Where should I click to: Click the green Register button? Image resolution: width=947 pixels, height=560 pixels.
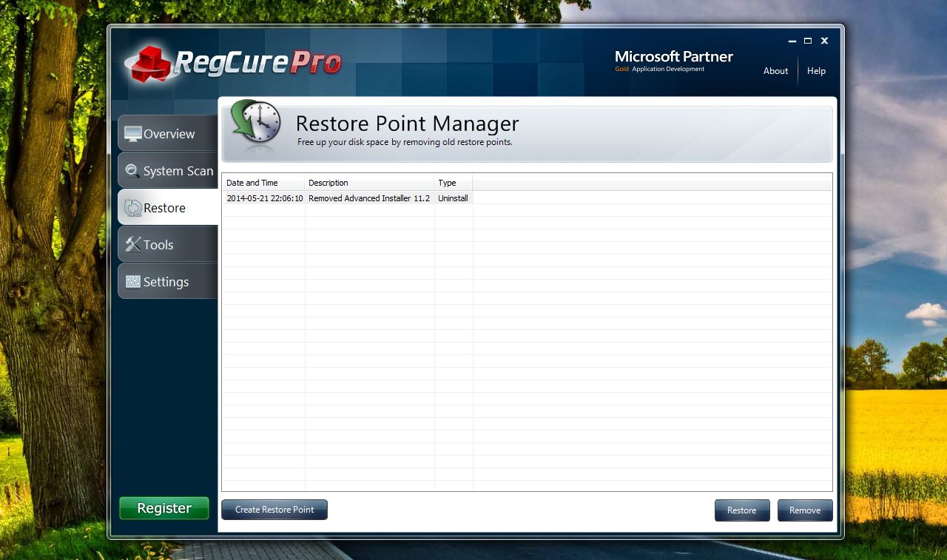(x=164, y=508)
